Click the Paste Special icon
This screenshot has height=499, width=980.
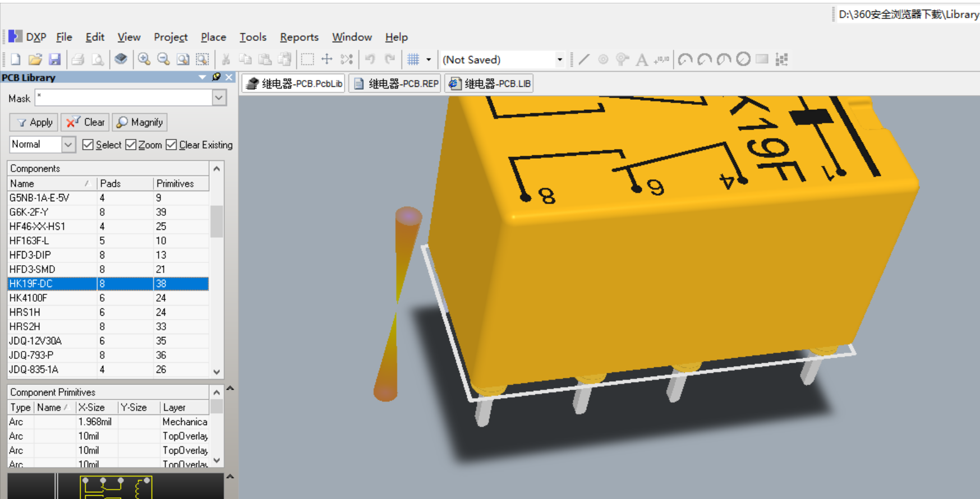[285, 59]
